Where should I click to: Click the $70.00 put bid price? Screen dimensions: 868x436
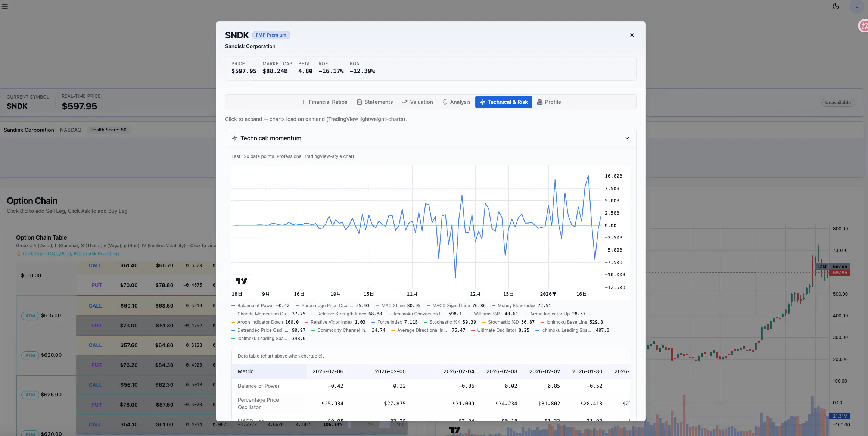129,285
